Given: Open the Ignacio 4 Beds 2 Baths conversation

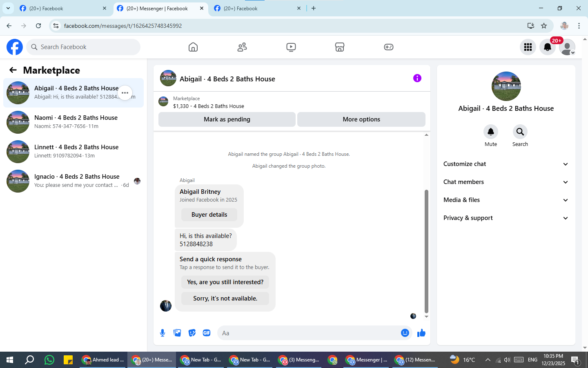Looking at the screenshot, I should [73, 181].
